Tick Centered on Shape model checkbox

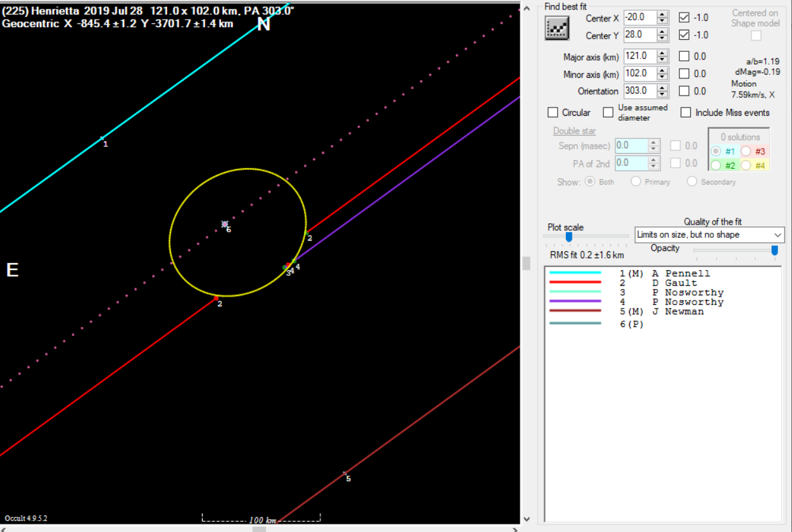pyautogui.click(x=756, y=35)
